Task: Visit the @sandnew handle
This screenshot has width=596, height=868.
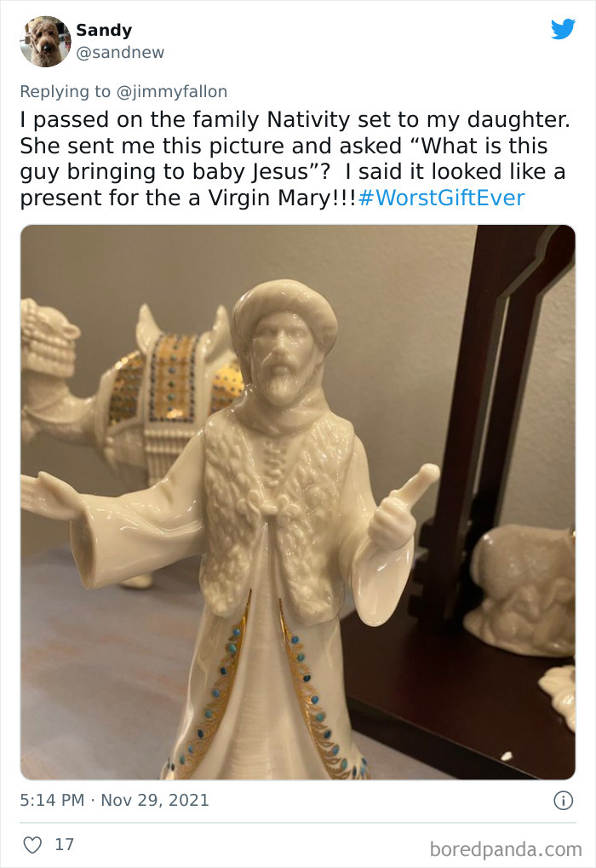Action: (x=120, y=53)
